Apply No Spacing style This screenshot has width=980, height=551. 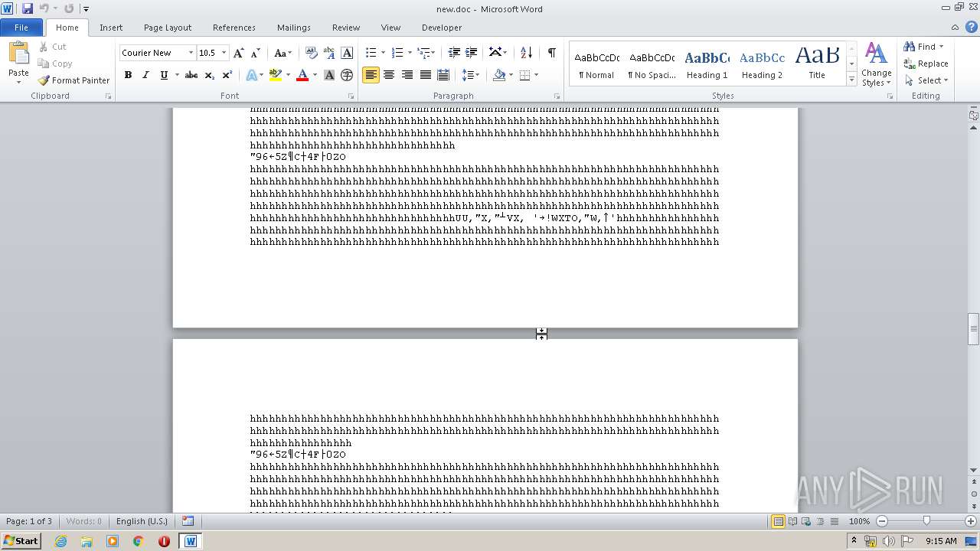pos(652,64)
